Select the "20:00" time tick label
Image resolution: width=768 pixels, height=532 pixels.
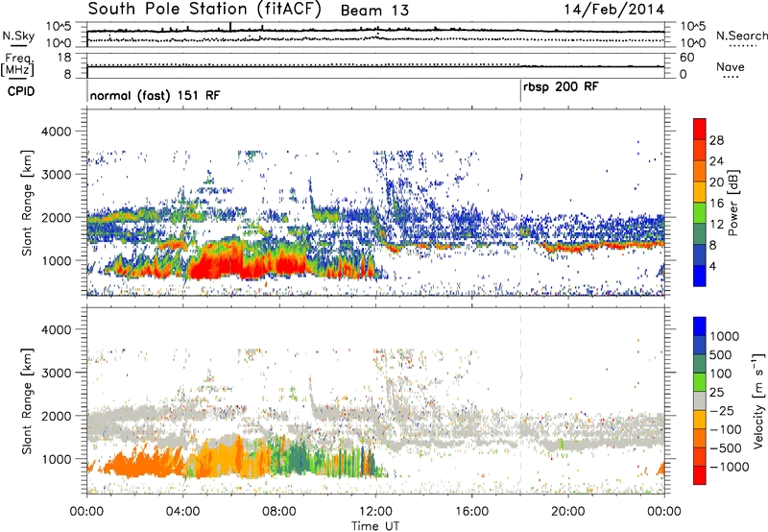pos(567,512)
